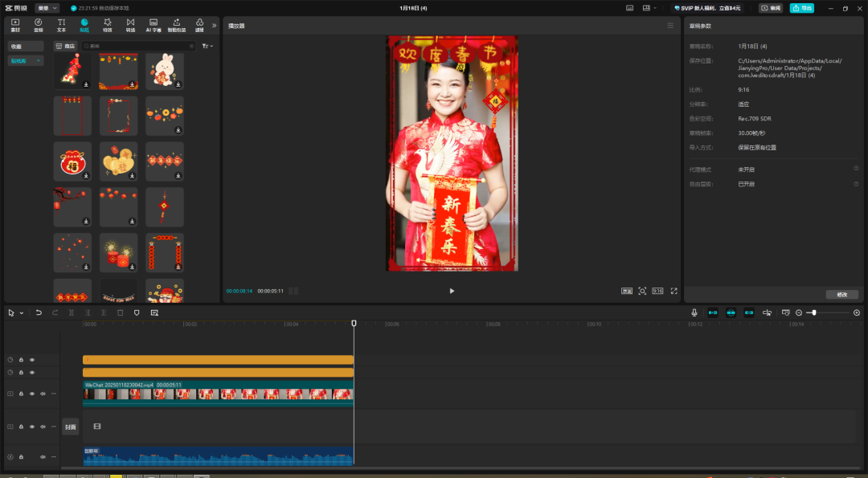Lock the top orange sticker track

click(21, 360)
